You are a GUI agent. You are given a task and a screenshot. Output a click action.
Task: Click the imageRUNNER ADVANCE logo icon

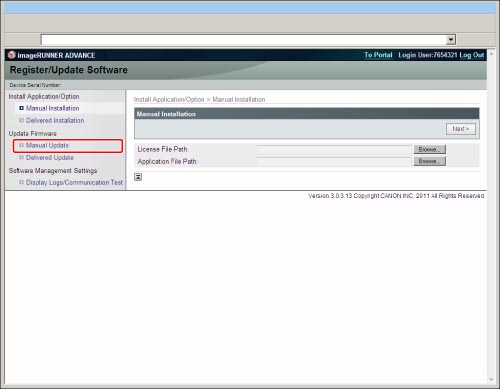click(x=12, y=55)
